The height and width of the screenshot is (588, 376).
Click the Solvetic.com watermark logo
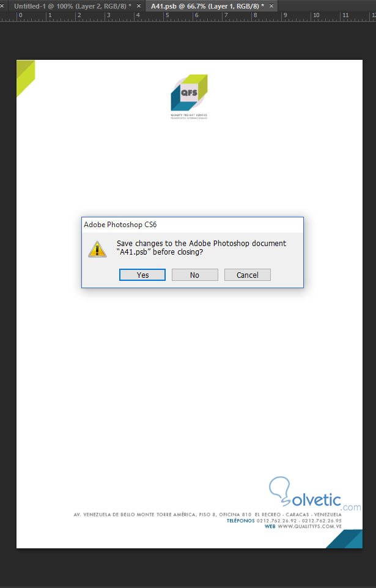coord(315,494)
